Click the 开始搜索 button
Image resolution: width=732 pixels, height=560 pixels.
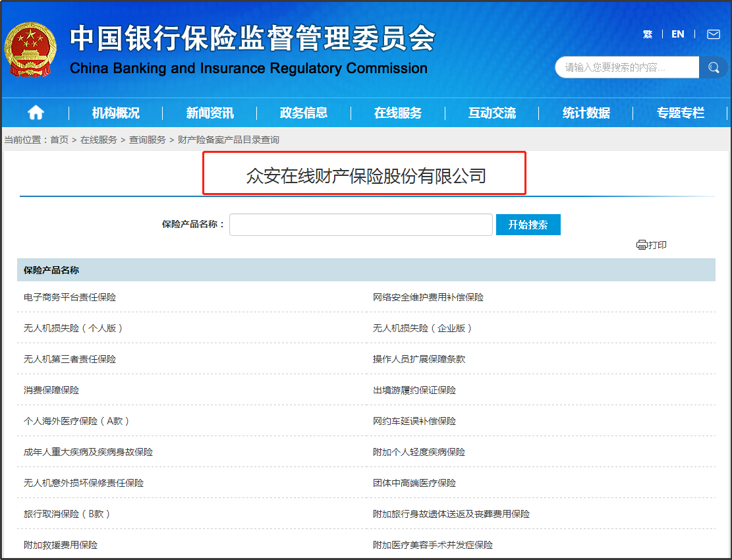[x=528, y=225]
